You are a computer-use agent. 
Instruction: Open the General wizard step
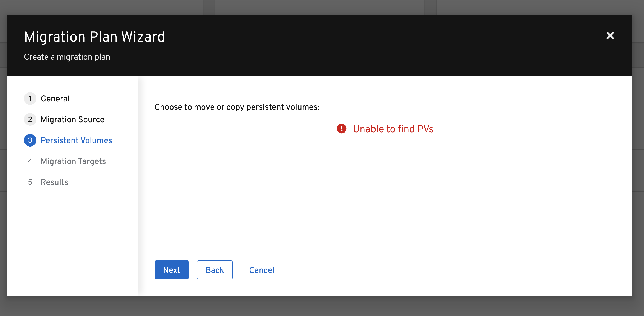(55, 98)
